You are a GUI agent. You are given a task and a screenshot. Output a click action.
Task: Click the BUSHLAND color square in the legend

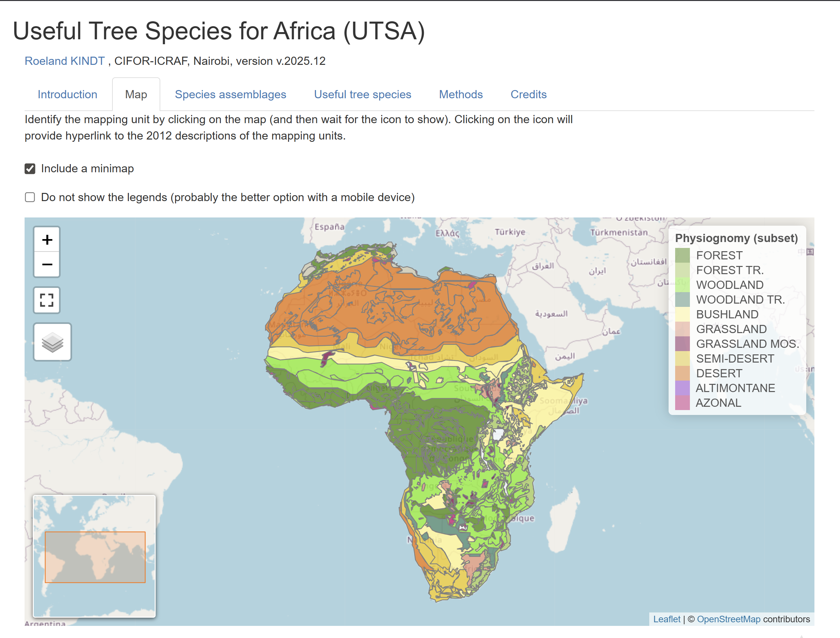(x=683, y=314)
